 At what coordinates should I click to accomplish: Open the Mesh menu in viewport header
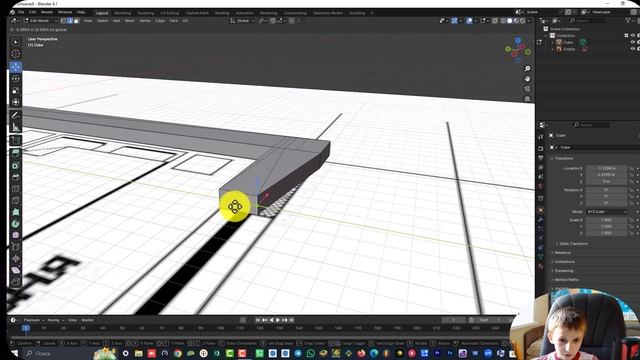pyautogui.click(x=129, y=20)
